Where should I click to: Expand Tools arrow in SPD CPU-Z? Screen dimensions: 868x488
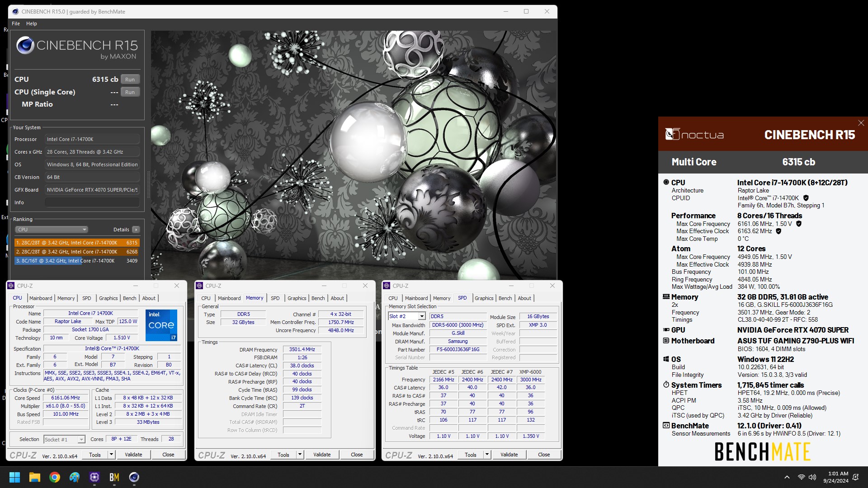click(x=487, y=455)
